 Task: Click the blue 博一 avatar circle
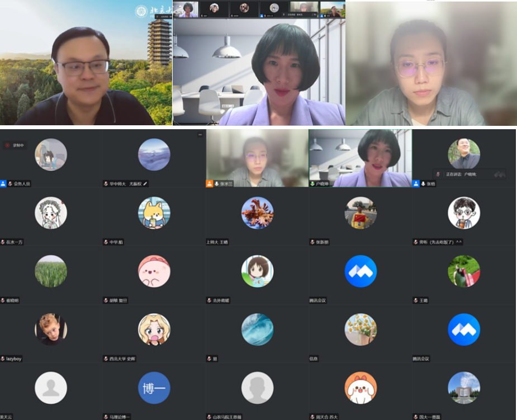(x=154, y=388)
